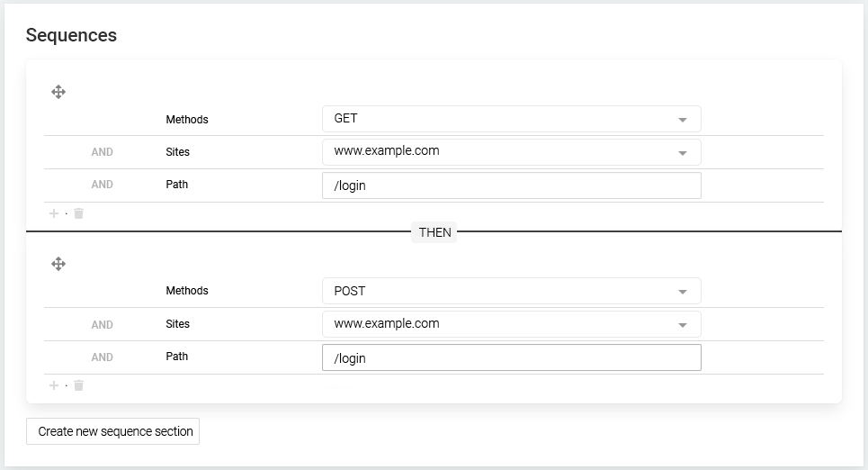The width and height of the screenshot is (868, 470).
Task: Open the GET Methods dropdown
Action: (x=512, y=119)
